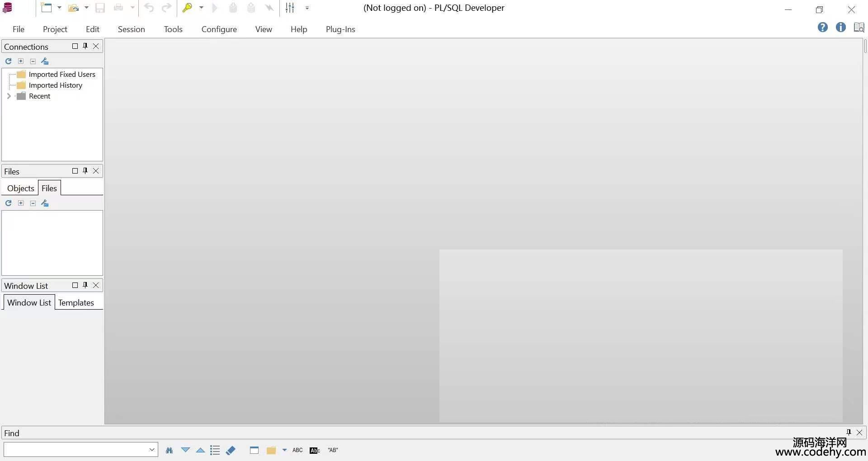Open the View menu
Viewport: 868px width, 461px height.
click(264, 29)
